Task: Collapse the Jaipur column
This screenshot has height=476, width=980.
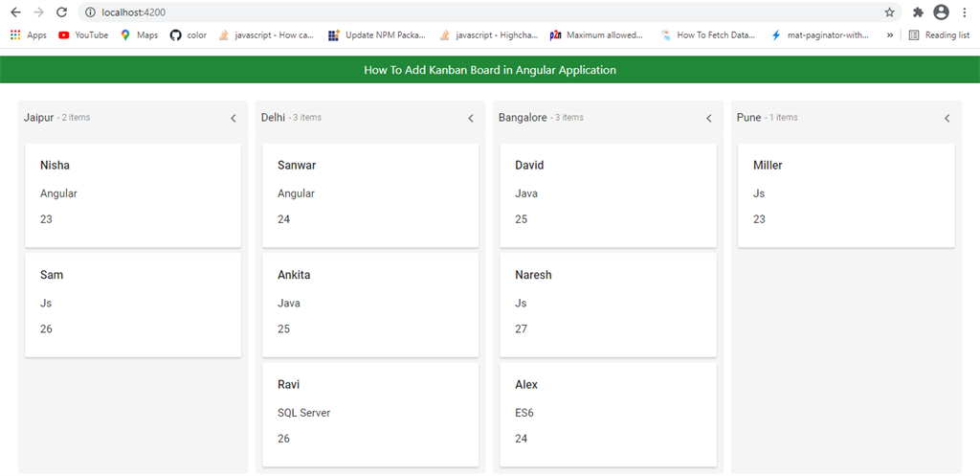Action: 234,119
